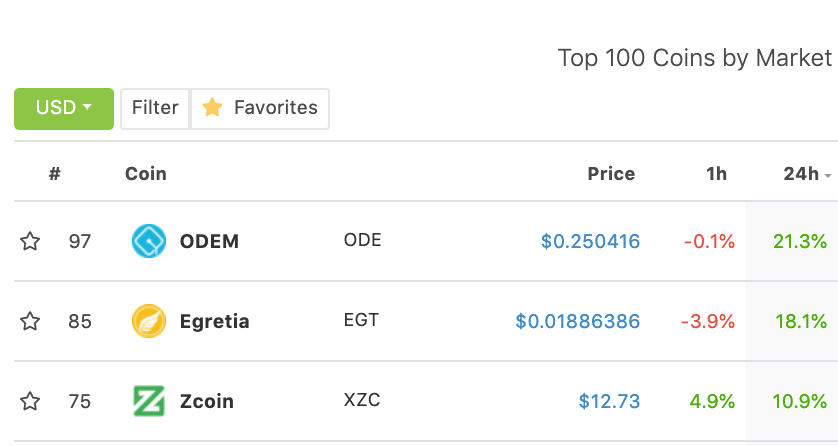Open the Egretia coin name link
The height and width of the screenshot is (446, 838).
(214, 322)
